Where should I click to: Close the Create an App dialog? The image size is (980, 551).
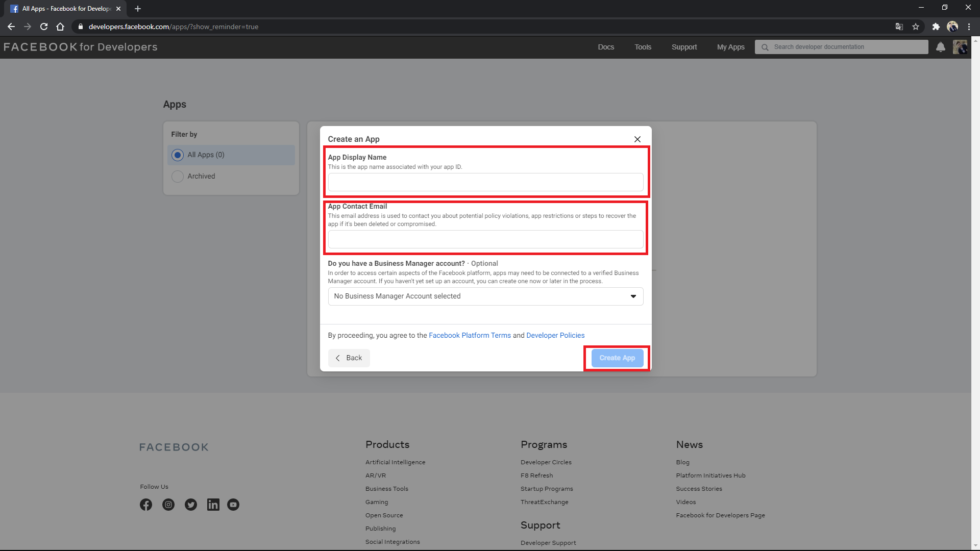[x=638, y=139]
